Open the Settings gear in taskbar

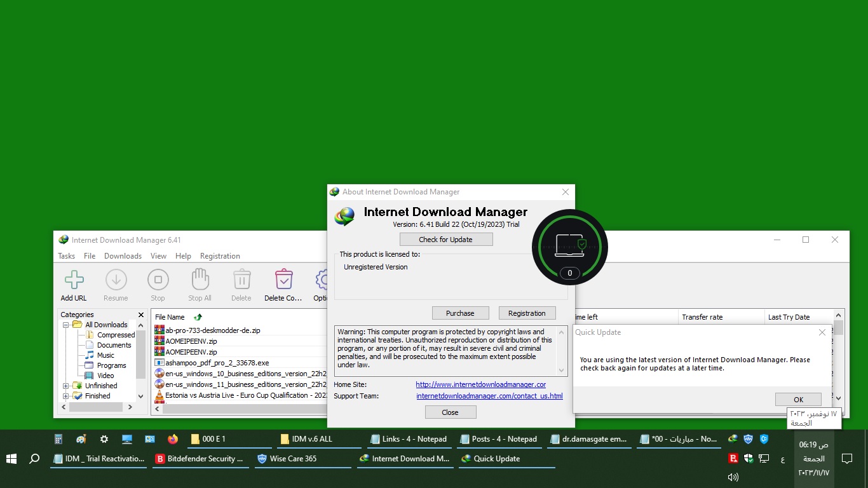pos(104,439)
